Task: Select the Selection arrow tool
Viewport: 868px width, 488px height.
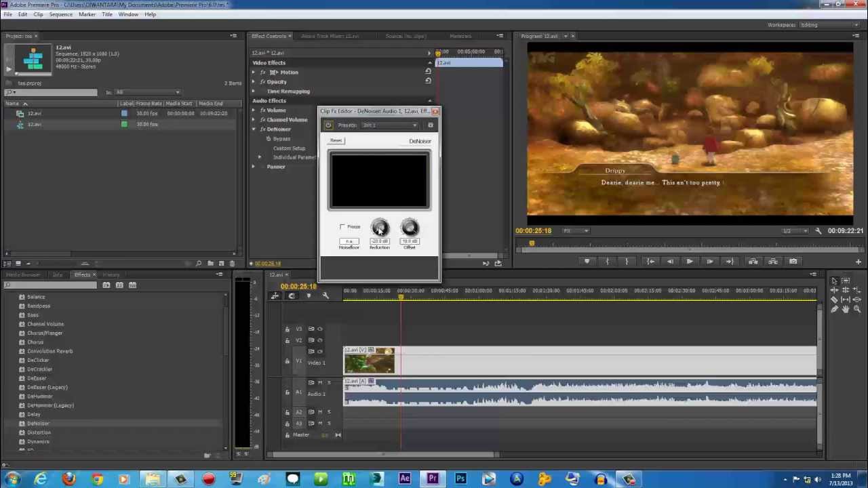Action: (834, 281)
